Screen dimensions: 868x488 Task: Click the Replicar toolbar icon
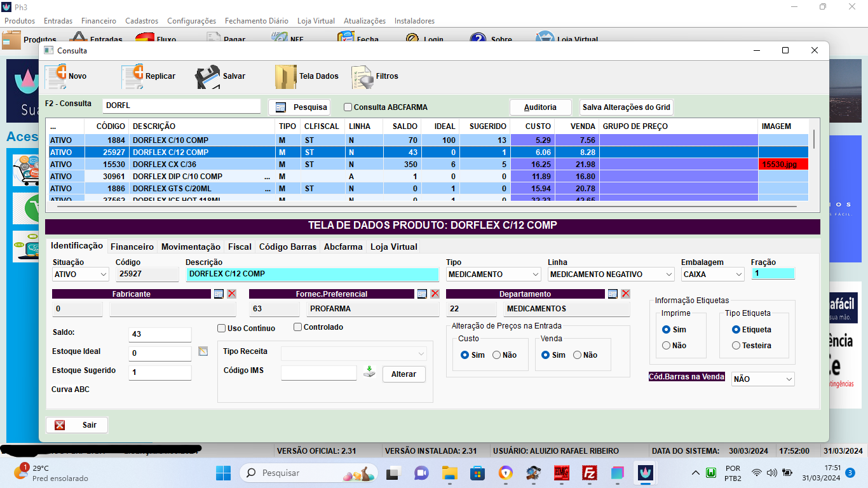(132, 76)
